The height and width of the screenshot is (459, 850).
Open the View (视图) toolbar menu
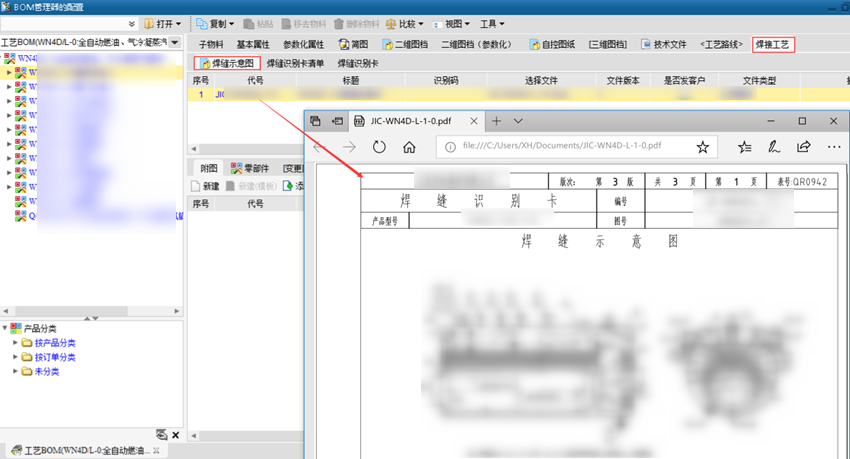[x=451, y=24]
